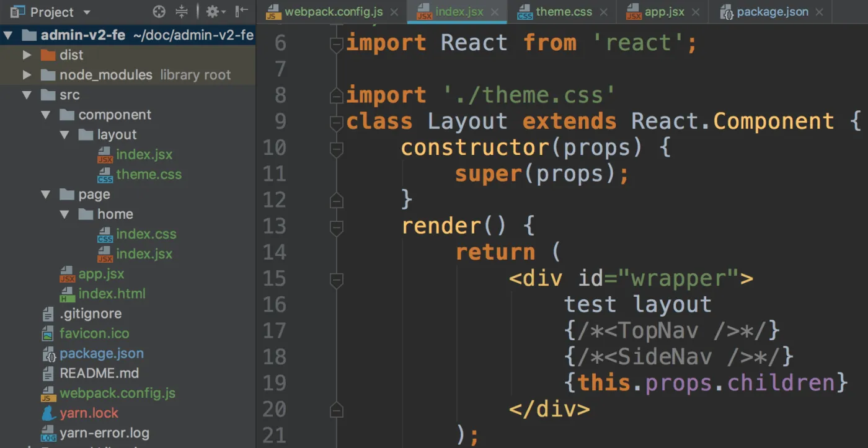Expand the node_modules folder arrow
The image size is (868, 448).
click(x=27, y=75)
